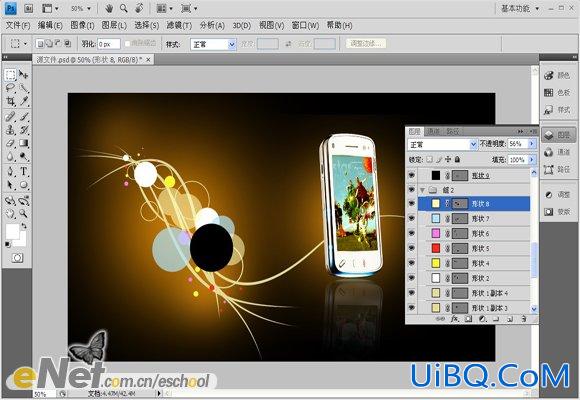Select the Gradient tool

(24, 143)
